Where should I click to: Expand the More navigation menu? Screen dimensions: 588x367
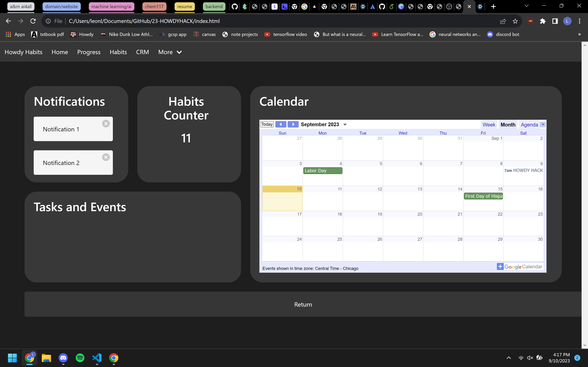click(x=170, y=52)
